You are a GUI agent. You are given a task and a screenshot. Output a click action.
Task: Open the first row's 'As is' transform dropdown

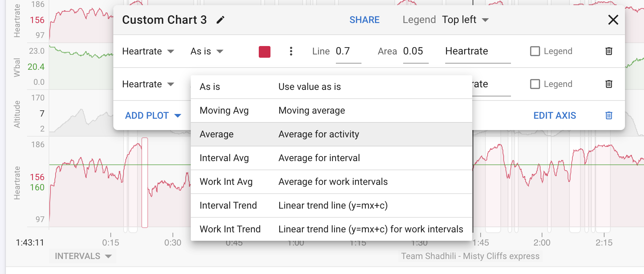pos(207,51)
